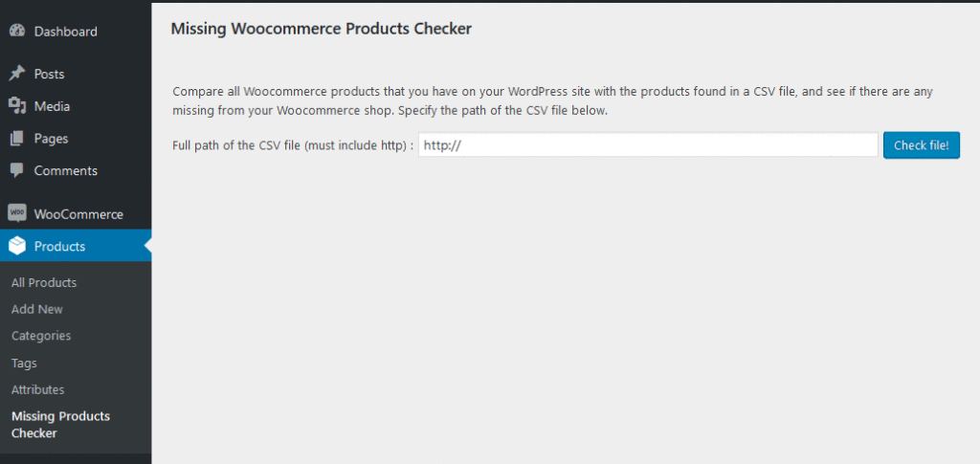The height and width of the screenshot is (464, 980).
Task: Click the WooCommerce logo icon
Action: point(17,214)
